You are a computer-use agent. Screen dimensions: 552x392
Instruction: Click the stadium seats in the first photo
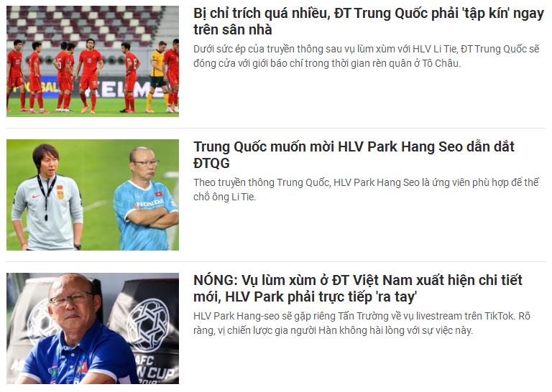tap(86, 24)
